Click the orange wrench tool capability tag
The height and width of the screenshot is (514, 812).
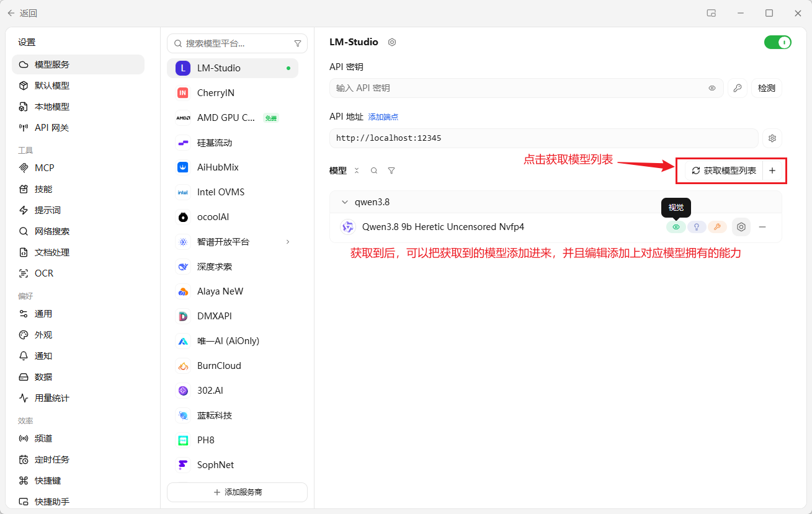tap(717, 227)
